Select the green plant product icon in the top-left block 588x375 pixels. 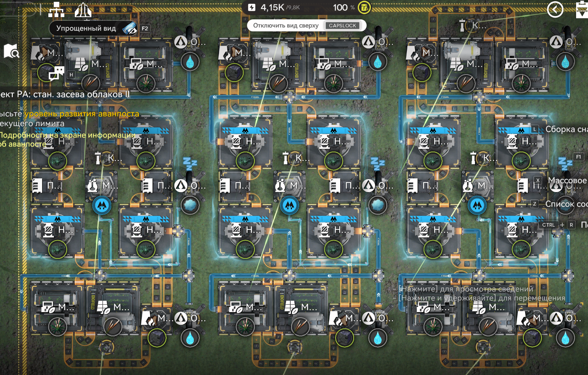point(146,83)
